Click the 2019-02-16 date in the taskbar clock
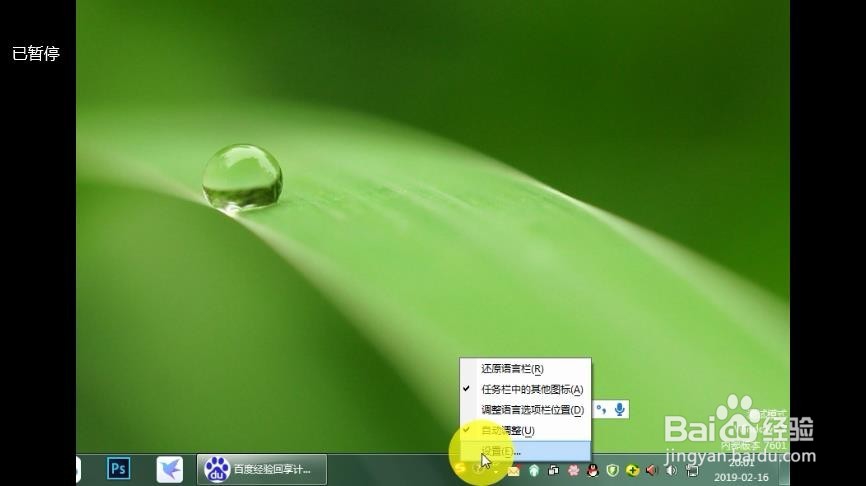This screenshot has width=866, height=486. (741, 477)
